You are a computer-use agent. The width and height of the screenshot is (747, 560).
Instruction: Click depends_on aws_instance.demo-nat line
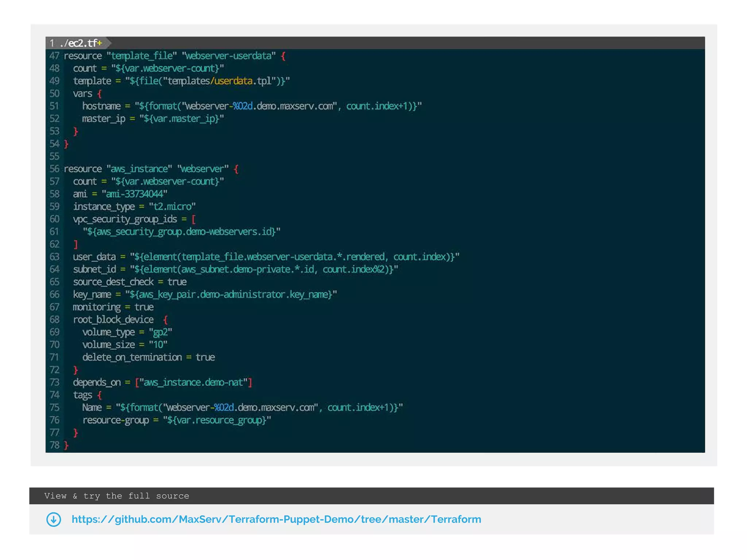pos(163,382)
